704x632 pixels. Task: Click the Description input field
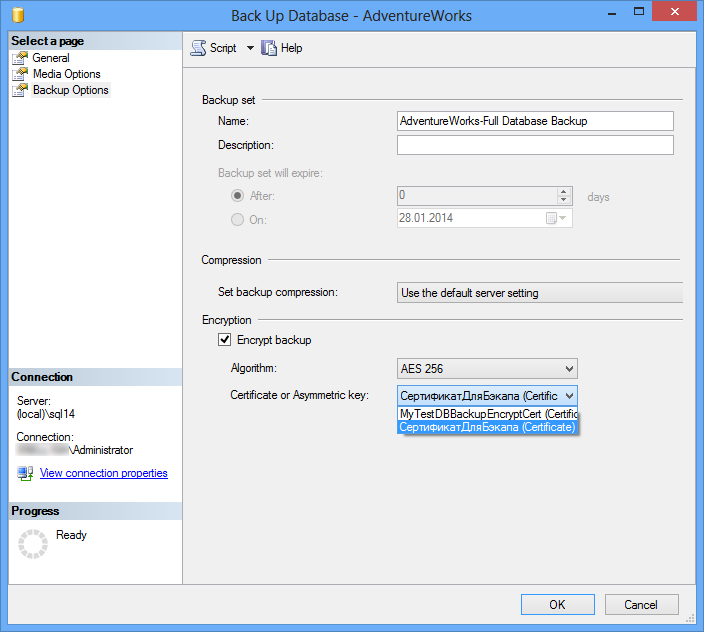click(x=535, y=145)
